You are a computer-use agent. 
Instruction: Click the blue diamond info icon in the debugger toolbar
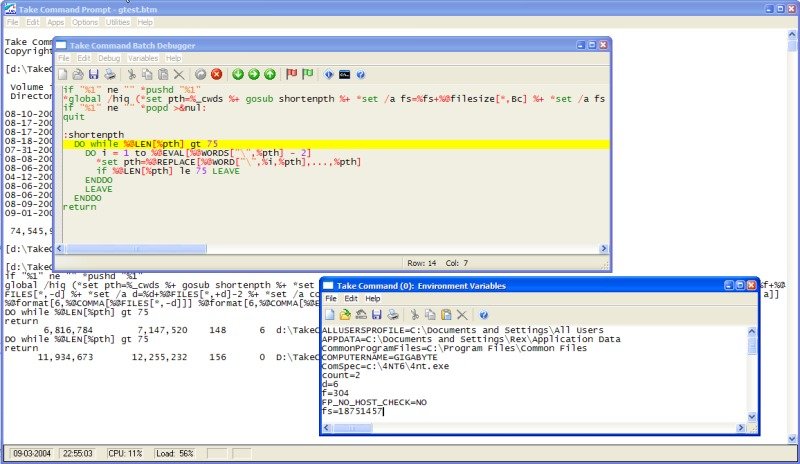329,75
